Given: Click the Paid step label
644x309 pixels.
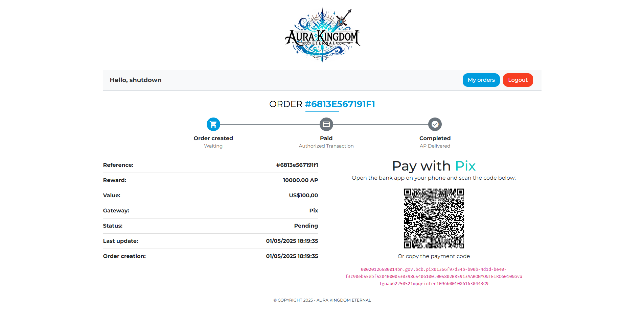Looking at the screenshot, I should click(x=326, y=138).
